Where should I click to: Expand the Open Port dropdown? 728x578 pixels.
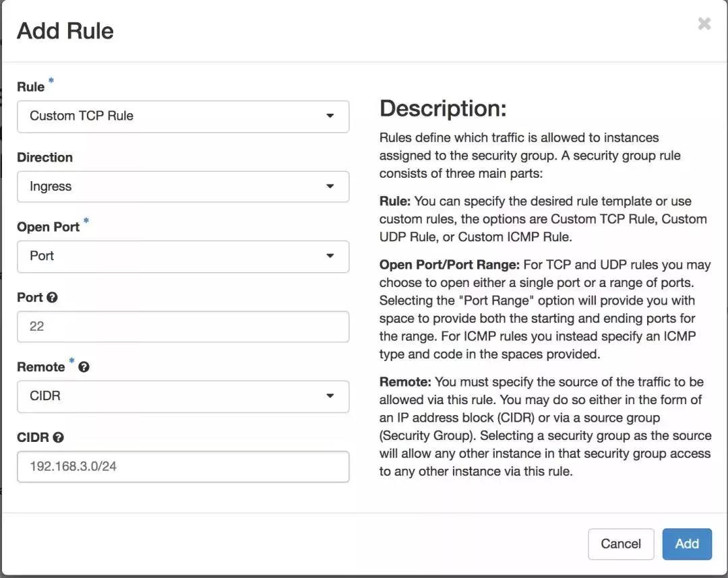pos(183,257)
